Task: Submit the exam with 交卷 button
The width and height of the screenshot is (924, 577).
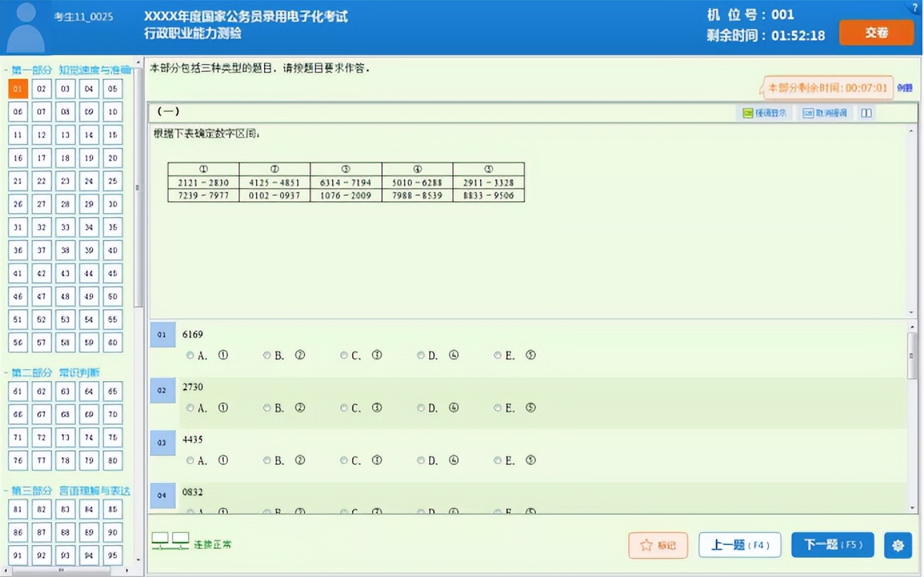Action: [876, 33]
